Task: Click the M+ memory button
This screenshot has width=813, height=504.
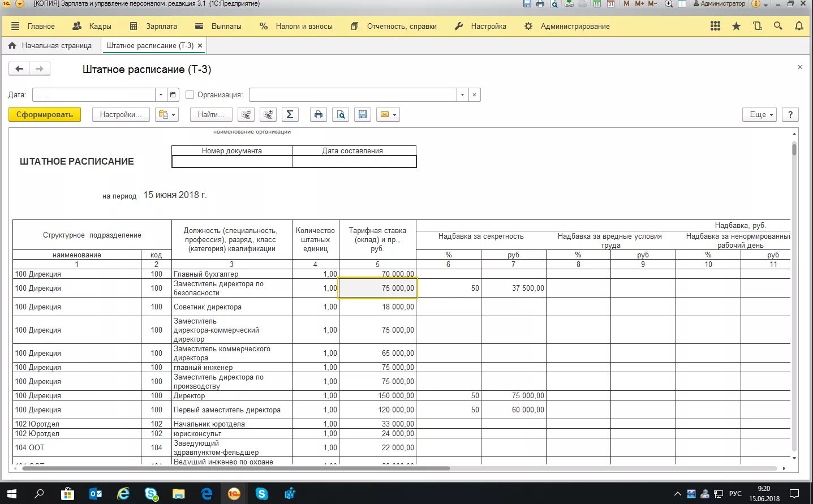Action: coord(640,3)
